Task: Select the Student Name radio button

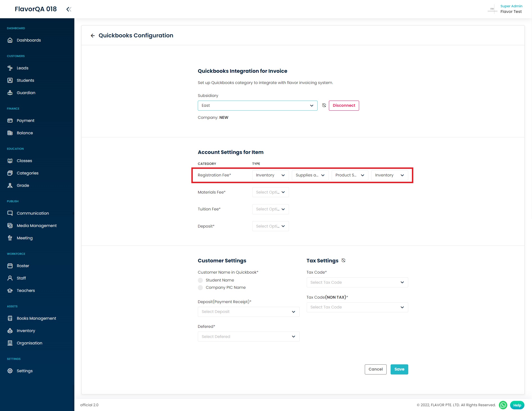Action: (x=200, y=280)
